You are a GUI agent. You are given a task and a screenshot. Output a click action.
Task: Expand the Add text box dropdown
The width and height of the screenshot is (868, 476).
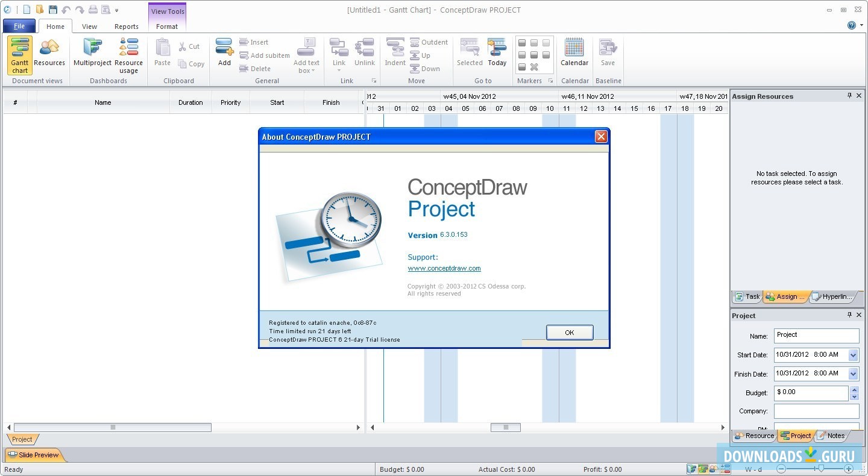click(313, 71)
